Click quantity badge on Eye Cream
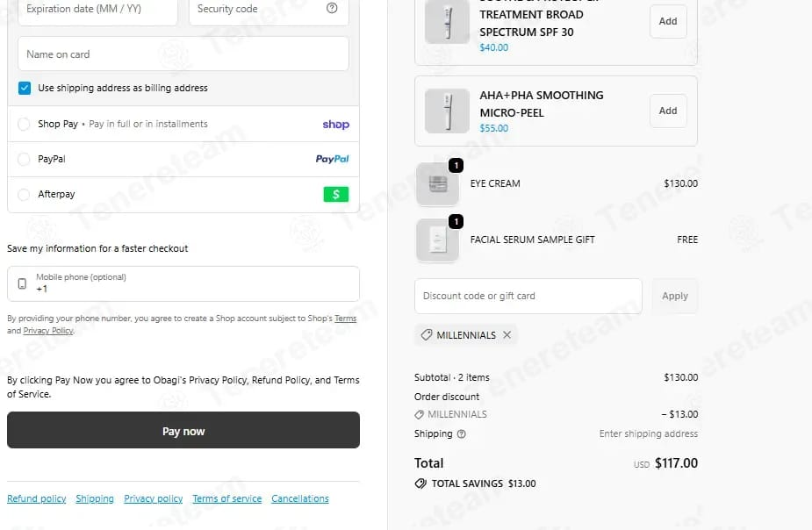This screenshot has width=812, height=530. click(x=456, y=166)
